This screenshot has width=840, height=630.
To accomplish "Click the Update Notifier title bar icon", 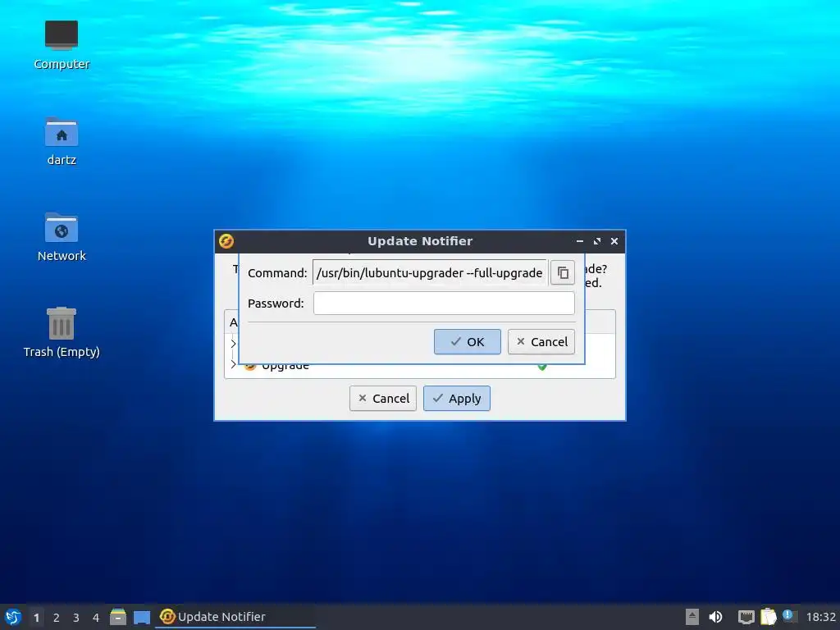I will (226, 241).
